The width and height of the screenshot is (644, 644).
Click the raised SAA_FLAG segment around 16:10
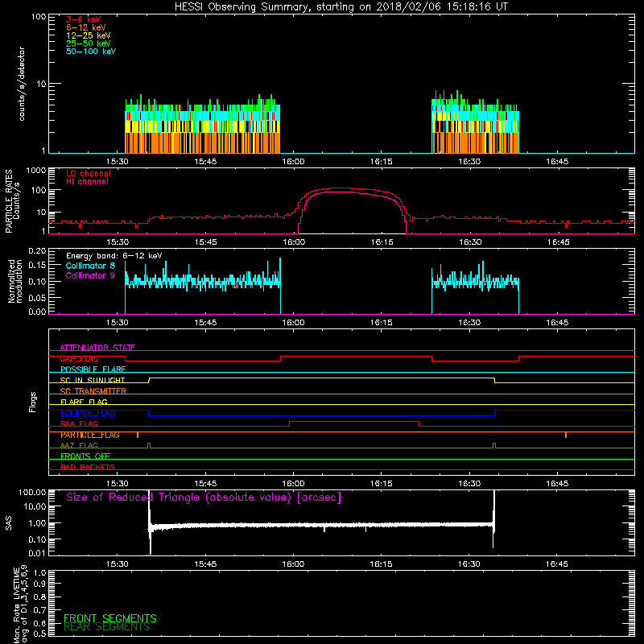(x=354, y=421)
